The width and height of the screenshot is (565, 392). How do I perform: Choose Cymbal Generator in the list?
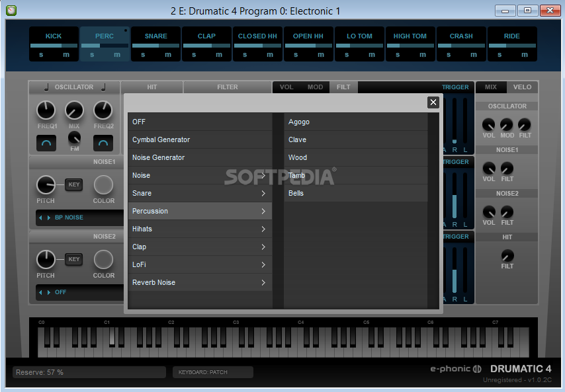click(200, 139)
